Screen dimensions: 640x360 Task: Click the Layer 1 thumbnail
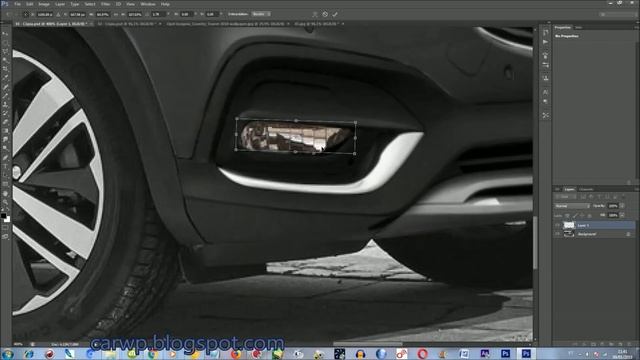tap(569, 225)
